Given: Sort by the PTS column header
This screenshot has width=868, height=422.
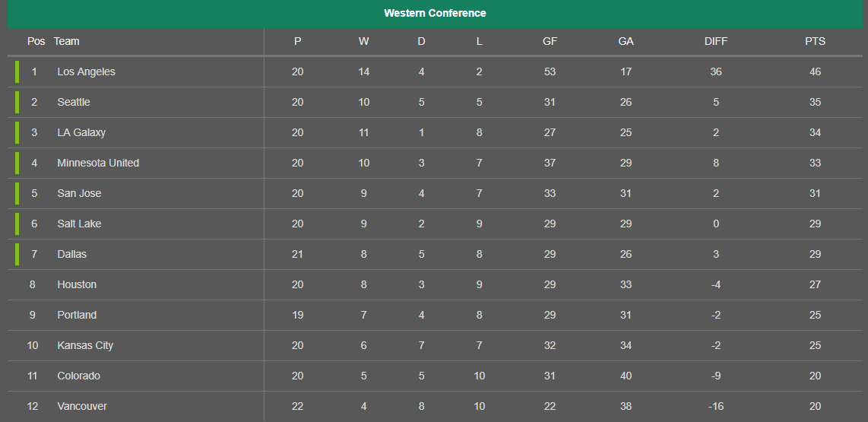Looking at the screenshot, I should pos(815,42).
